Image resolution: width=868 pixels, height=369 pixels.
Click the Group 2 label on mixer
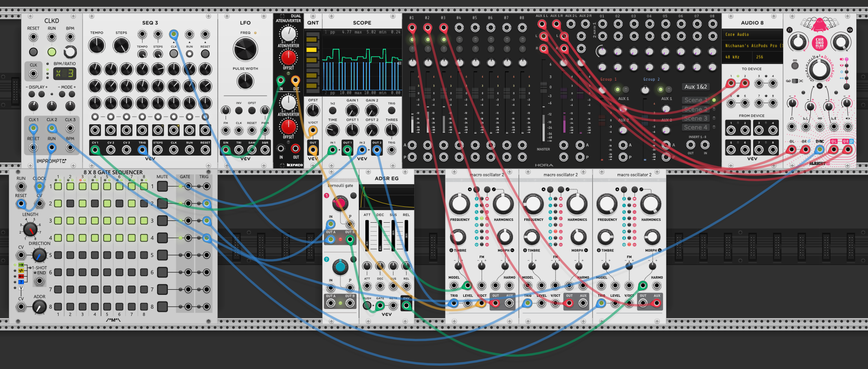pyautogui.click(x=651, y=79)
